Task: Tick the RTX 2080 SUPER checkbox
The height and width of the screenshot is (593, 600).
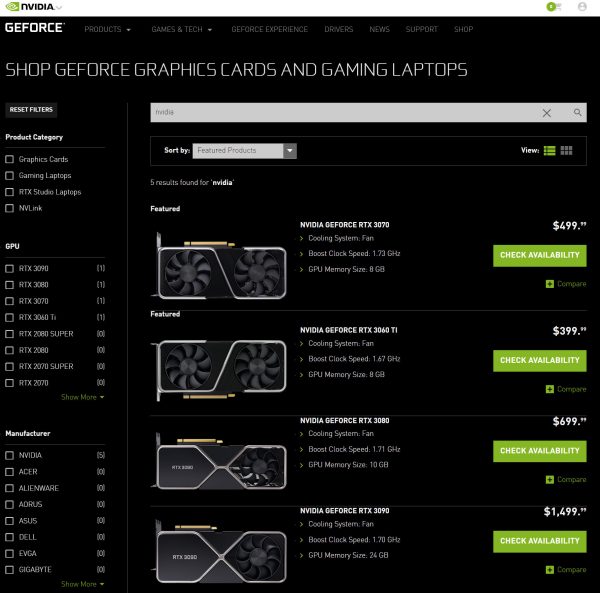Action: (x=10, y=334)
